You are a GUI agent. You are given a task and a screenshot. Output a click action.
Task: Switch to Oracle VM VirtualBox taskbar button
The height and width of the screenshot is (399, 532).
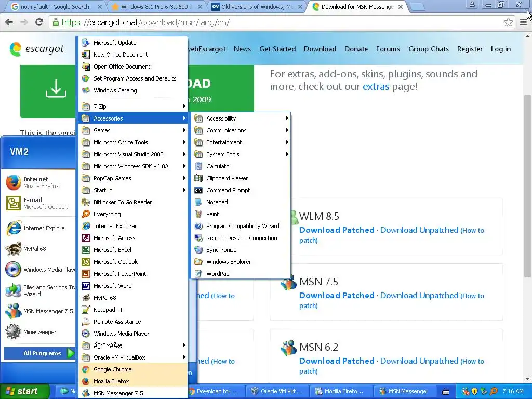pyautogui.click(x=277, y=391)
